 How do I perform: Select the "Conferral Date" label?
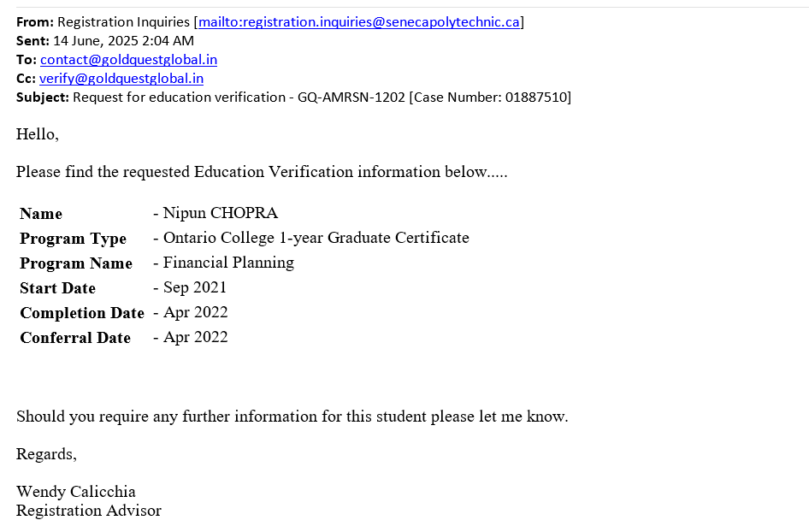click(75, 338)
